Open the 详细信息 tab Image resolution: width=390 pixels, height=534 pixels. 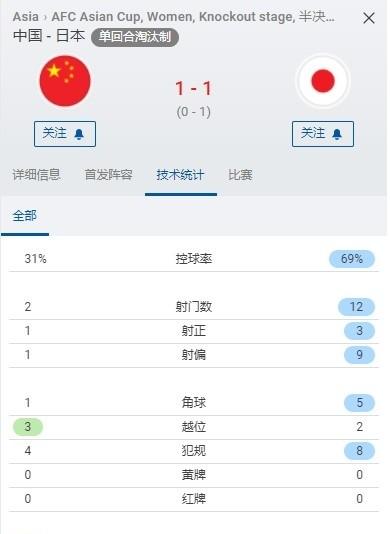pos(36,175)
